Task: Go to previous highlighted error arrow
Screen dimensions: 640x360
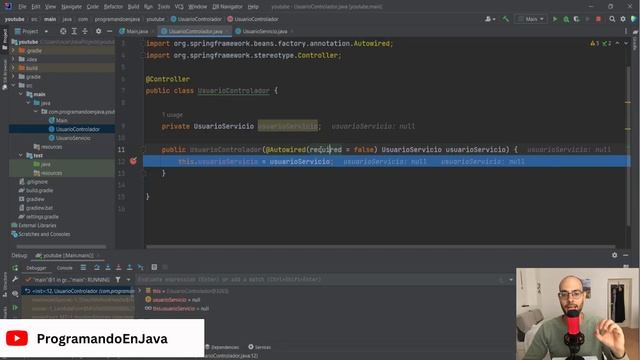Action: point(617,43)
